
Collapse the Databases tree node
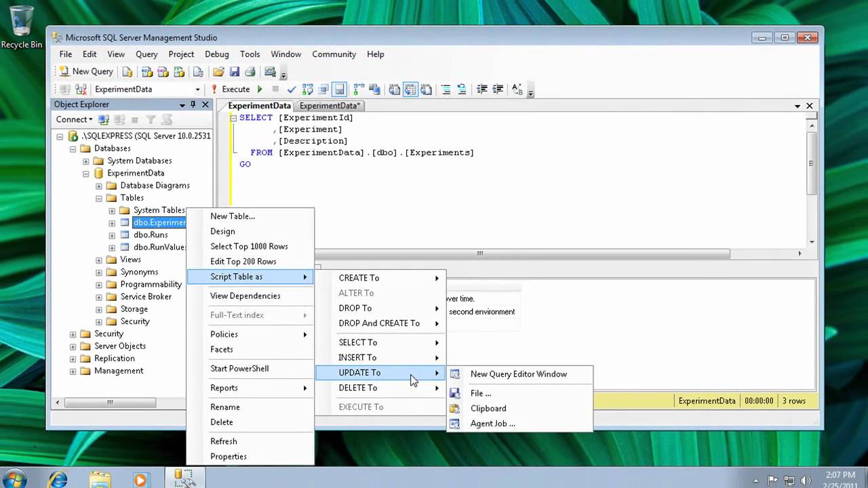point(73,148)
